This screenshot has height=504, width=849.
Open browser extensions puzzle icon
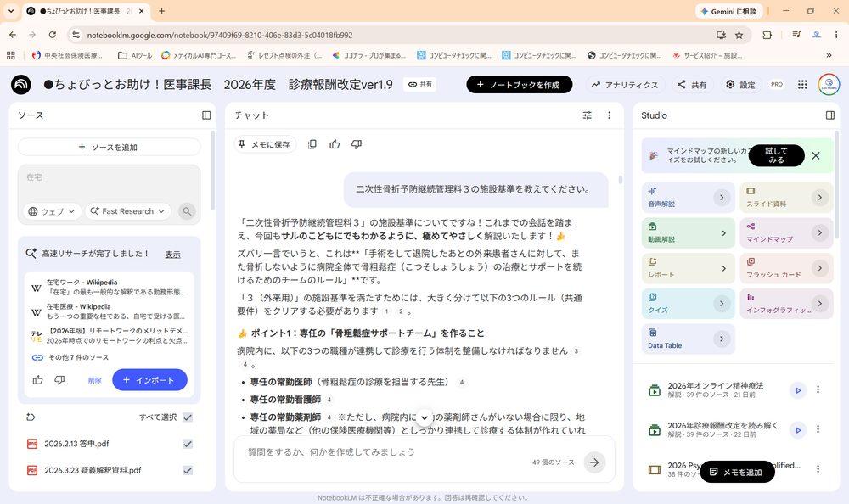tap(767, 35)
